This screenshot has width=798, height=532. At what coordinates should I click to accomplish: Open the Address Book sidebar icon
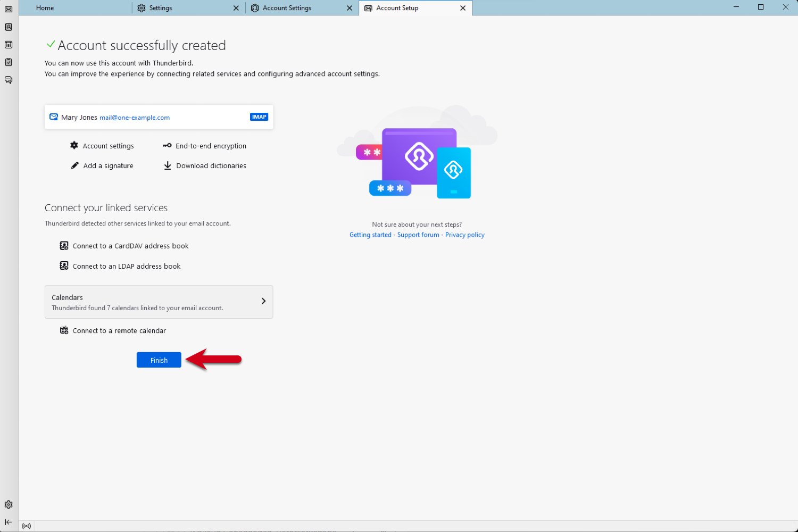9,27
